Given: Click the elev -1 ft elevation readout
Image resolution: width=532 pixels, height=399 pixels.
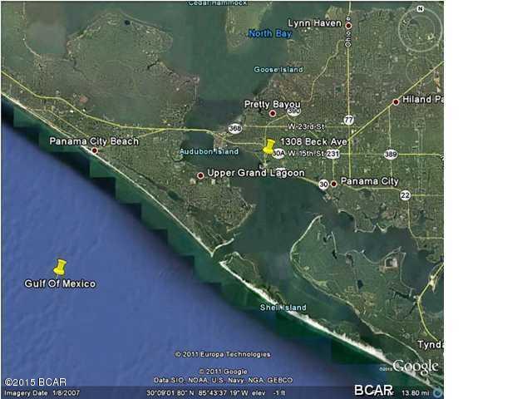Looking at the screenshot, I should 269,393.
